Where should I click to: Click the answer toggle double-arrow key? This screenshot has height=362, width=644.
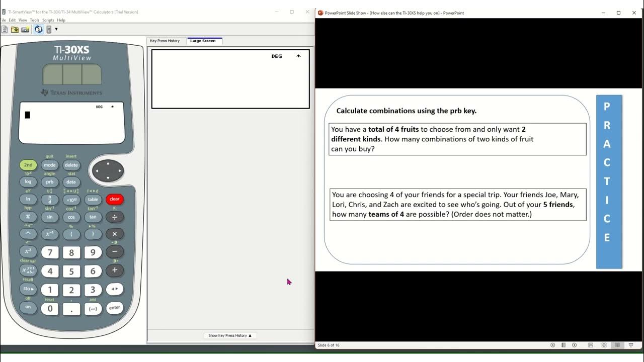pos(115,289)
